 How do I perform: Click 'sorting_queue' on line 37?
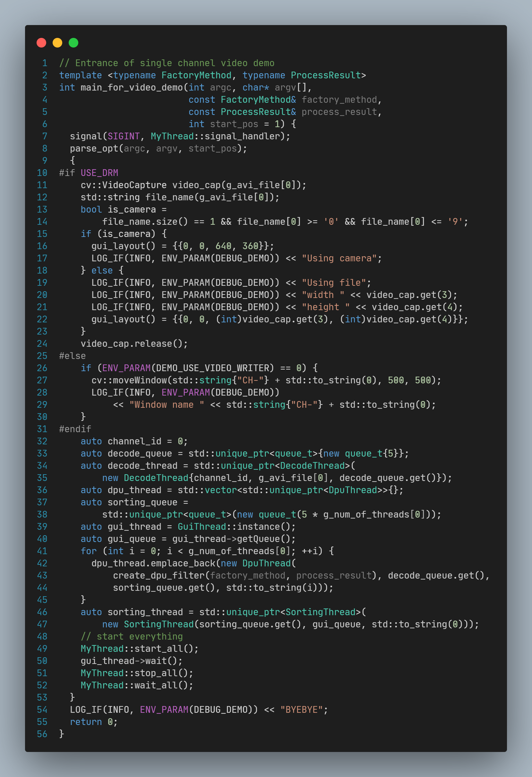[x=142, y=502]
